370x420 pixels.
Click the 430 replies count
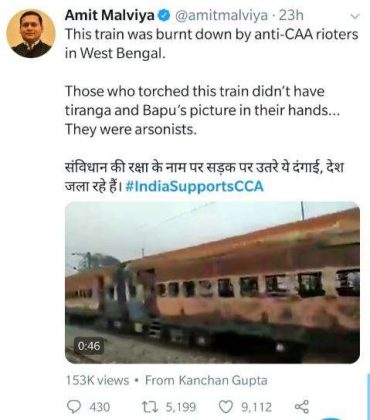(x=99, y=407)
